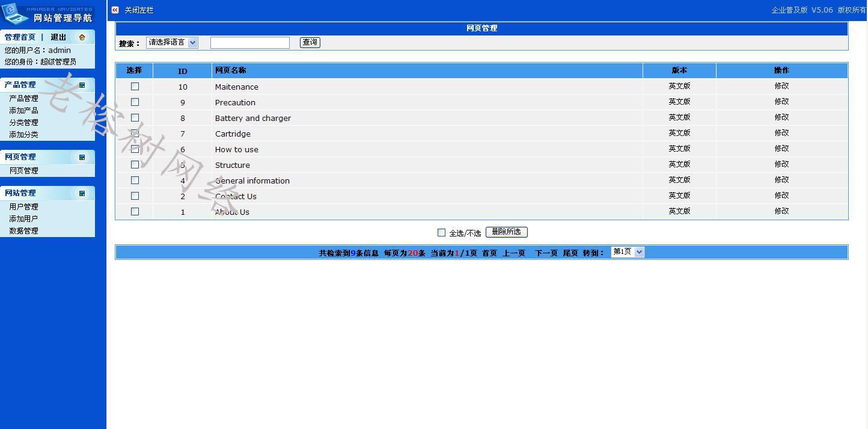Click the Precaution page name
Viewport: 868px width, 429px height.
pos(235,103)
